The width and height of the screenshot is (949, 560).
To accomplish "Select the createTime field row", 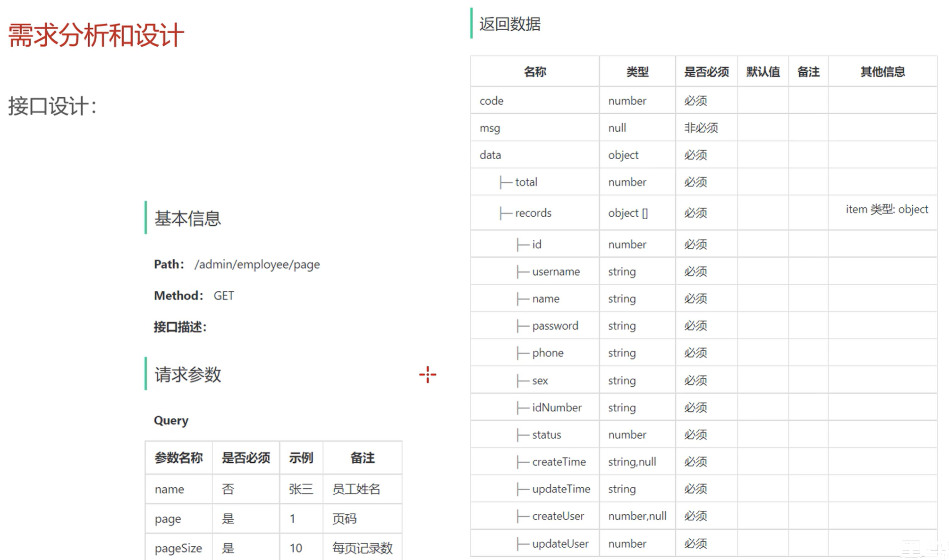I will [559, 462].
